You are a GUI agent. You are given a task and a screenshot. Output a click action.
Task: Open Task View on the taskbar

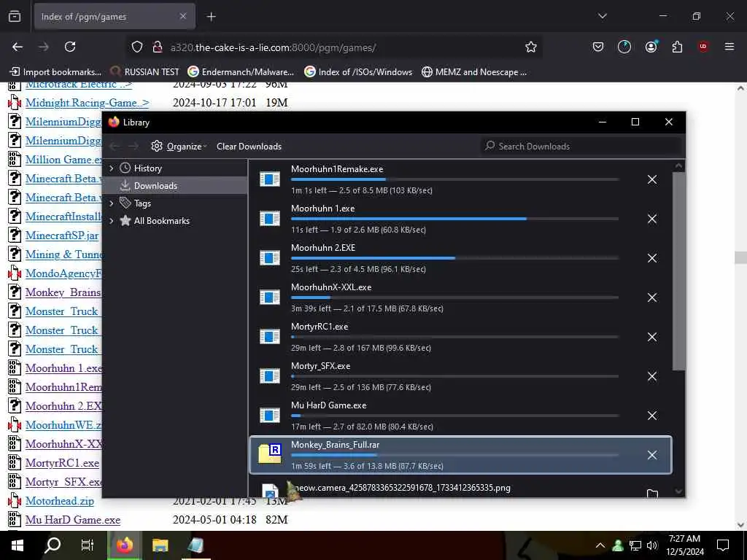(x=88, y=545)
